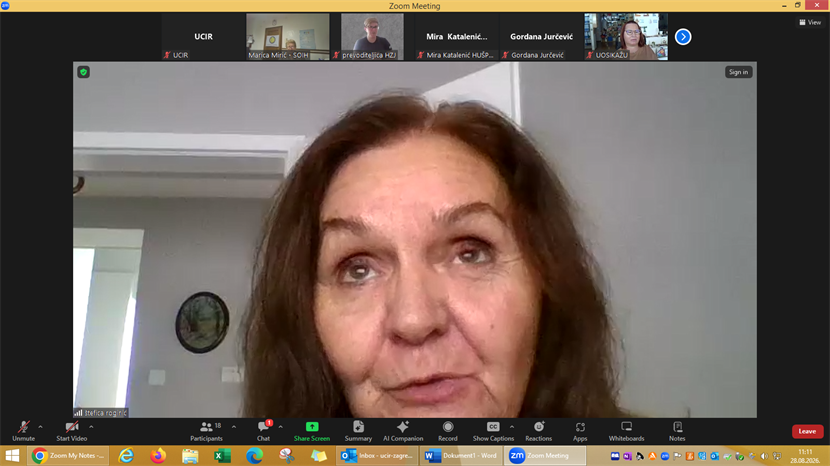Open Zoom Apps
This screenshot has height=466, width=830.
(580, 431)
